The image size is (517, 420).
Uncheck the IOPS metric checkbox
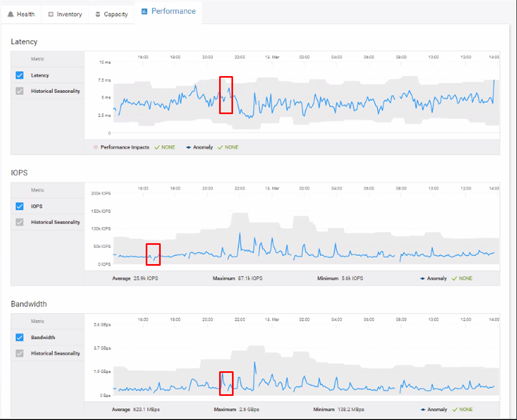click(19, 206)
